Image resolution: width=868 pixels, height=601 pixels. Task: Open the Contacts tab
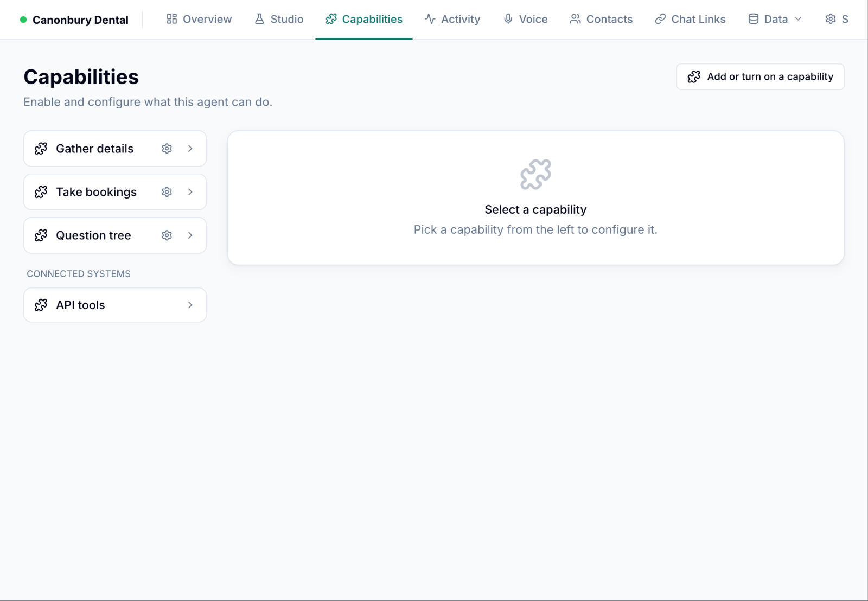(601, 19)
